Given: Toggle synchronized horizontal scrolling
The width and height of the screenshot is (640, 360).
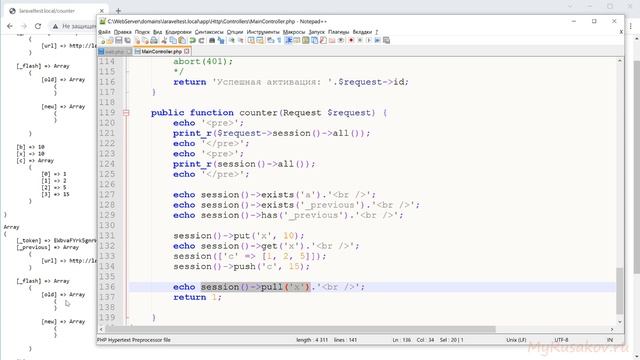Looking at the screenshot, I should [x=260, y=40].
